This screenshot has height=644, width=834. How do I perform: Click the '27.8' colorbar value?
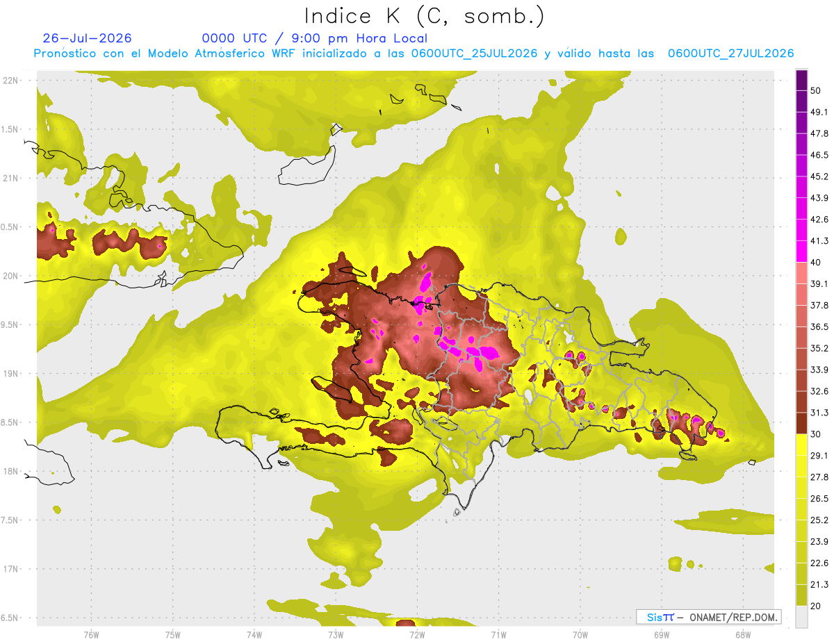819,477
